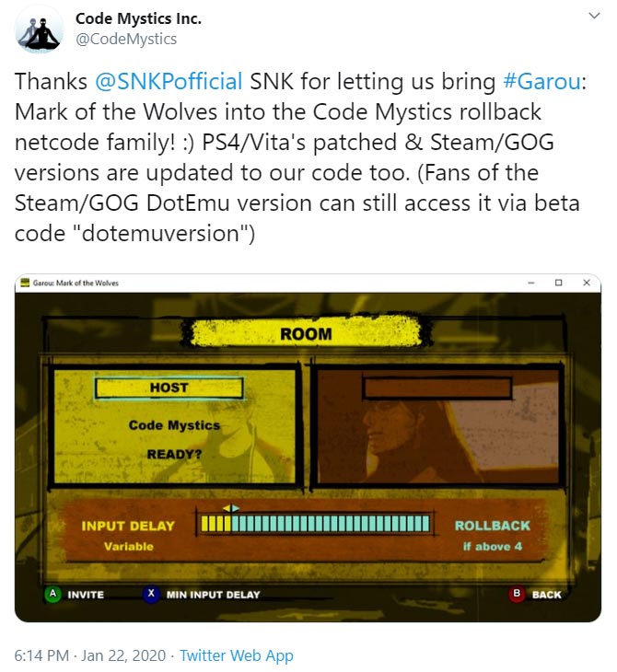Click the ROOM header banner

pos(306,333)
